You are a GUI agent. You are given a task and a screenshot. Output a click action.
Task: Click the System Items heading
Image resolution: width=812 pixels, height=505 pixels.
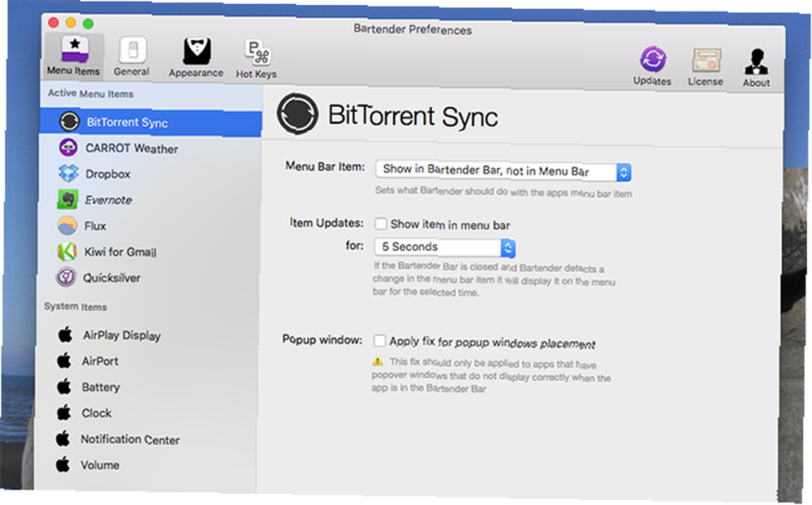(76, 307)
